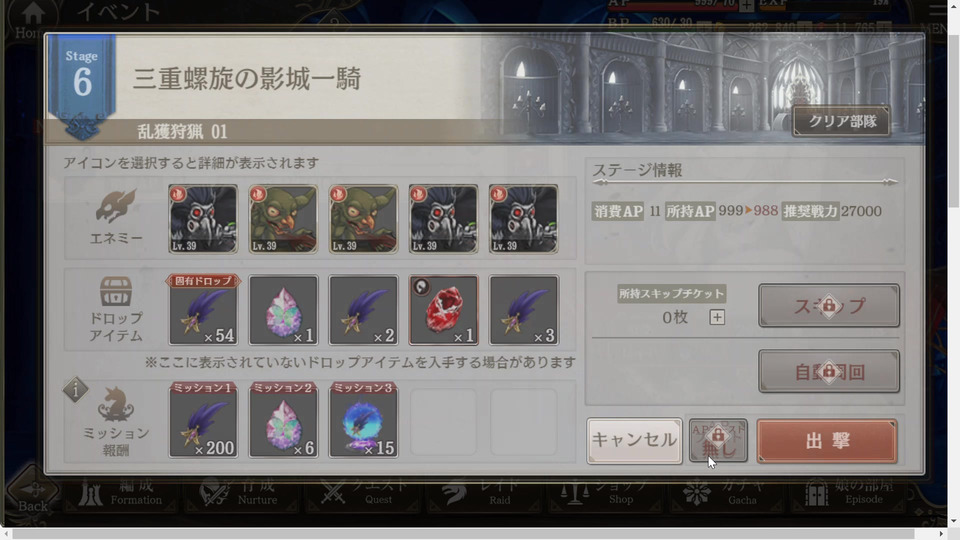Cancel the stage dialog with キャンセル

[x=634, y=441]
